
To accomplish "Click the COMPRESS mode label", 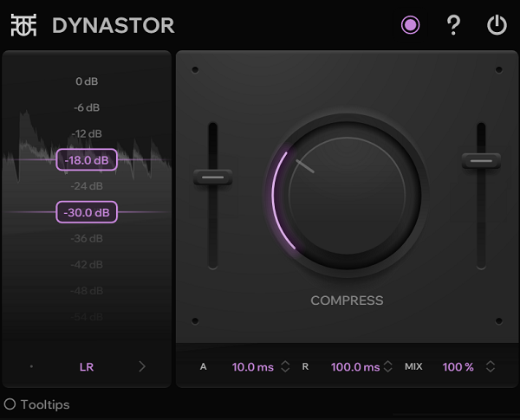I will coord(347,300).
